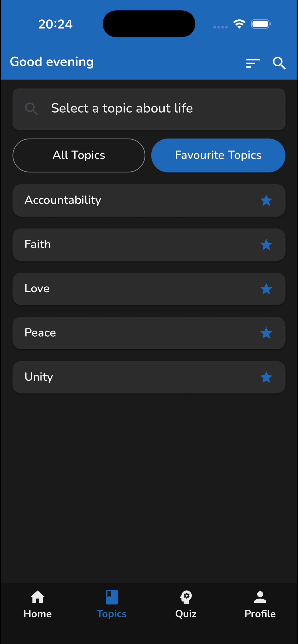Tap the search magnifier in header
Viewport: 298px width, 644px height.
(x=279, y=63)
